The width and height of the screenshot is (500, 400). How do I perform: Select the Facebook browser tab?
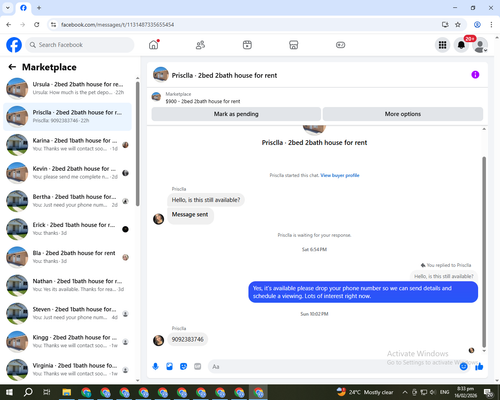point(23,8)
